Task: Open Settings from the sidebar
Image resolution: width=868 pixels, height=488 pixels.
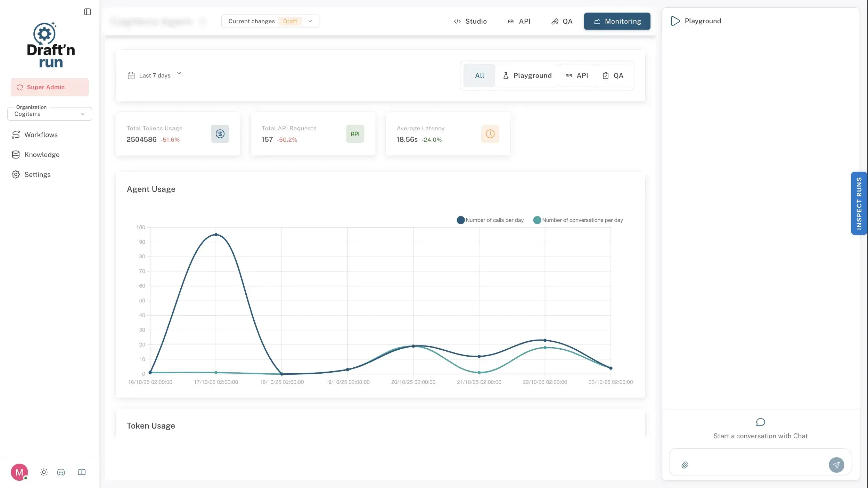Action: (x=38, y=174)
